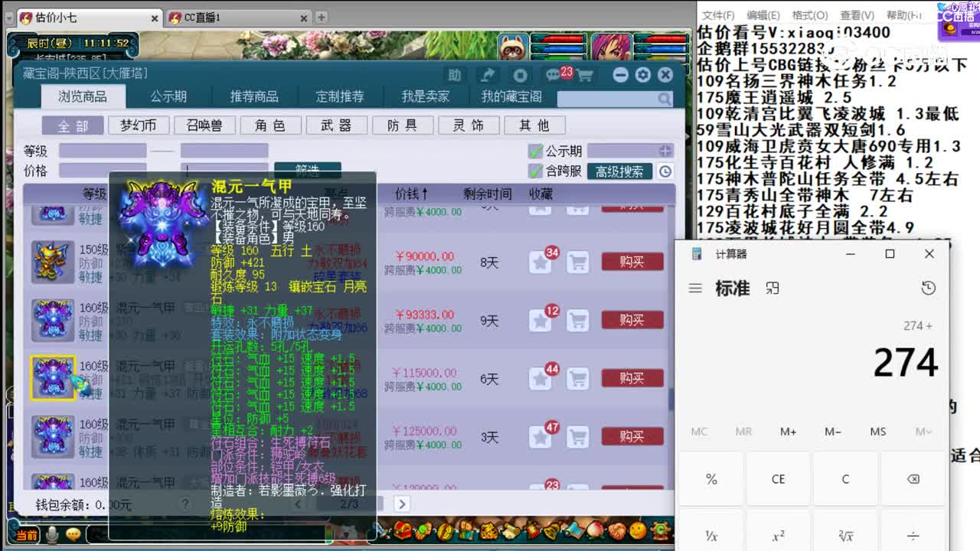Viewport: 980px width, 551px height.
Task: Select the 150级 gold armor thumbnail
Action: coord(53,262)
